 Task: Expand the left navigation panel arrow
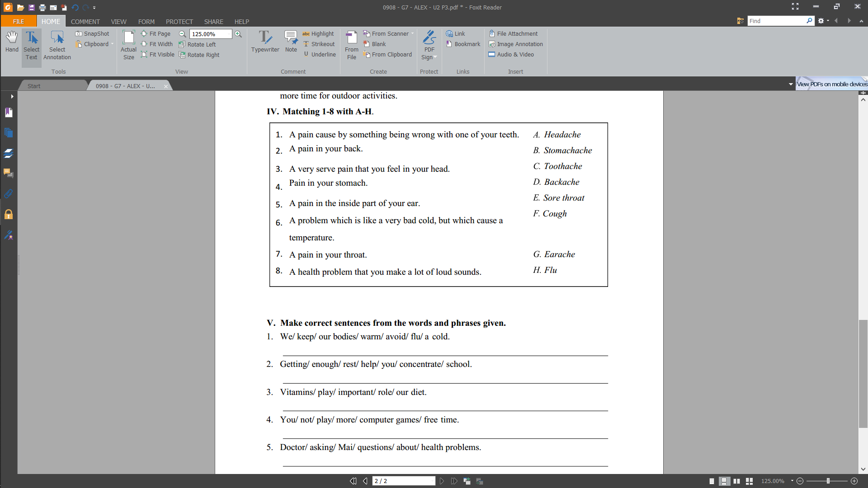click(12, 96)
